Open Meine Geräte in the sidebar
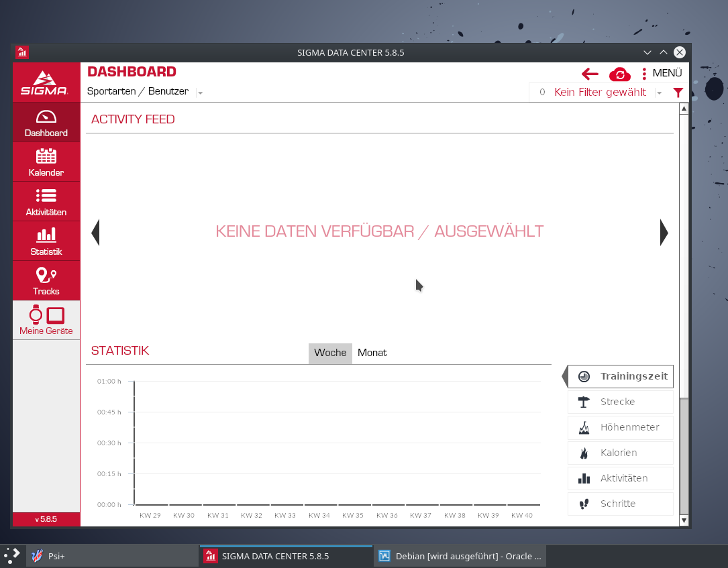Screen dimensions: 728x568 point(46,320)
